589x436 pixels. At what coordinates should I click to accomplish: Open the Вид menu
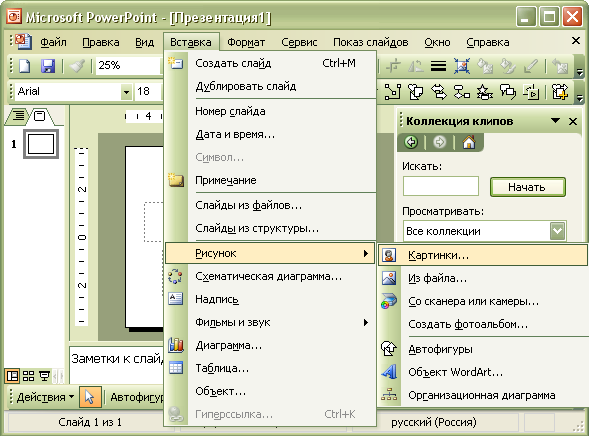point(145,42)
